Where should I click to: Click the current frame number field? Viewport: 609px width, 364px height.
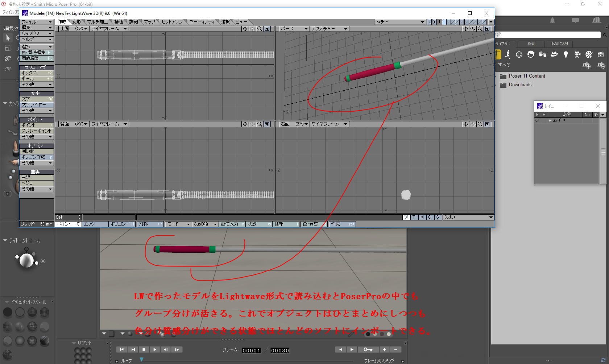pos(251,351)
